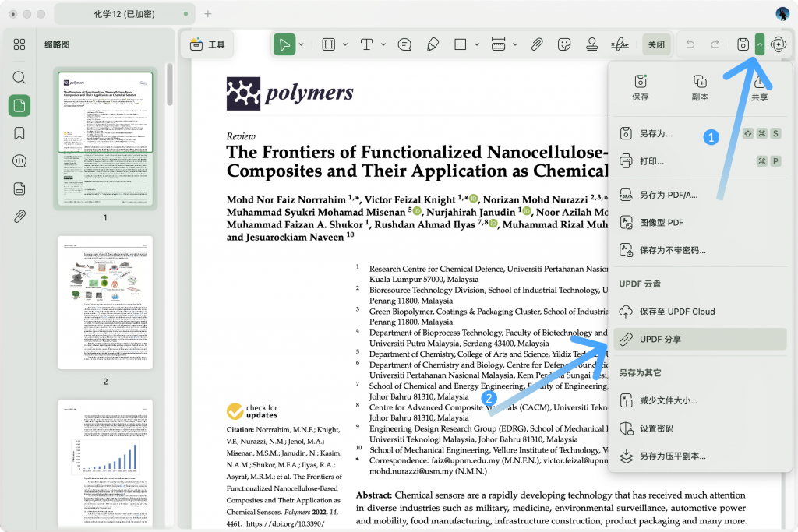Click the save disk toolbar icon
798x532 pixels.
pyautogui.click(x=743, y=44)
